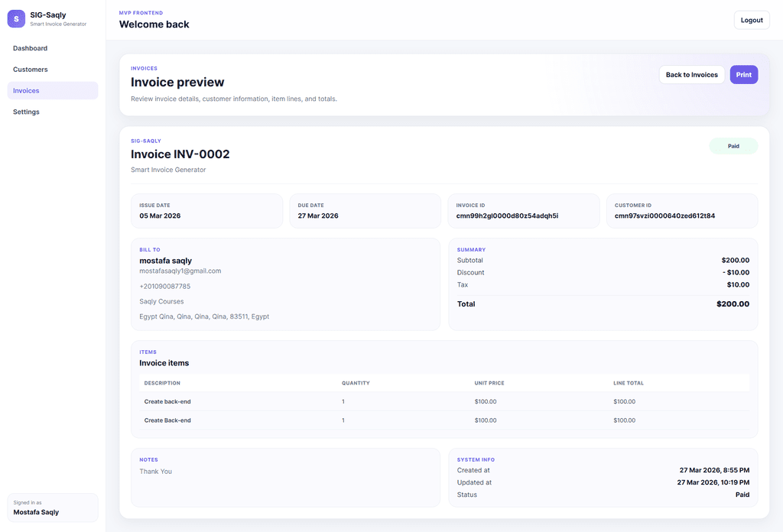Click the customer ID value cmn97svzi0000640zed612t84
The image size is (783, 532).
(664, 216)
